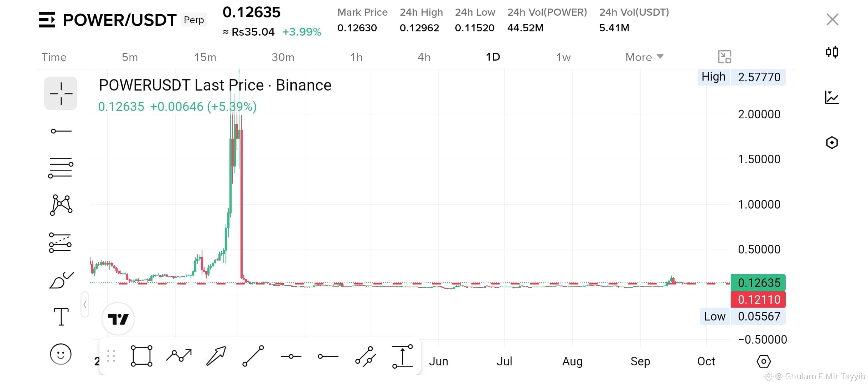Collapse the drawing toolbar side arrow

coord(85,304)
